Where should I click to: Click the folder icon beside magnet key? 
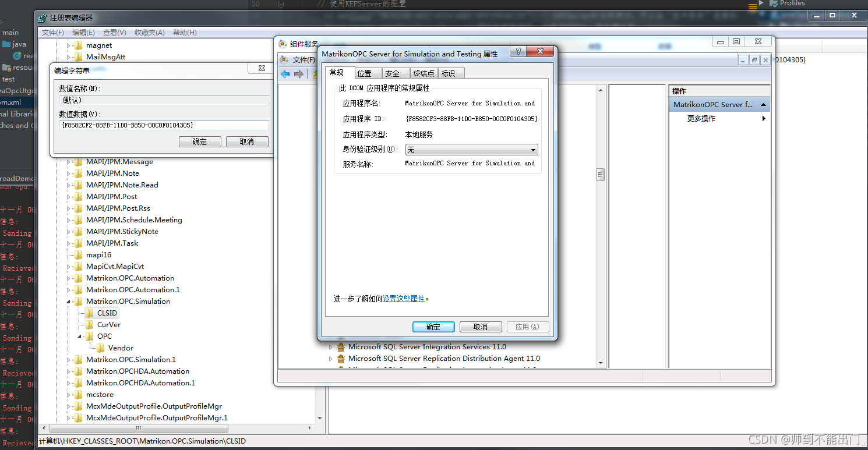(x=79, y=45)
